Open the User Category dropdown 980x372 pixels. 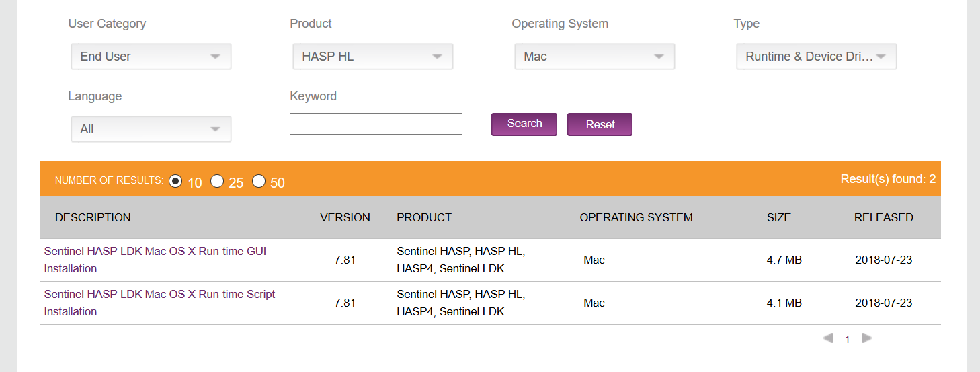(151, 57)
